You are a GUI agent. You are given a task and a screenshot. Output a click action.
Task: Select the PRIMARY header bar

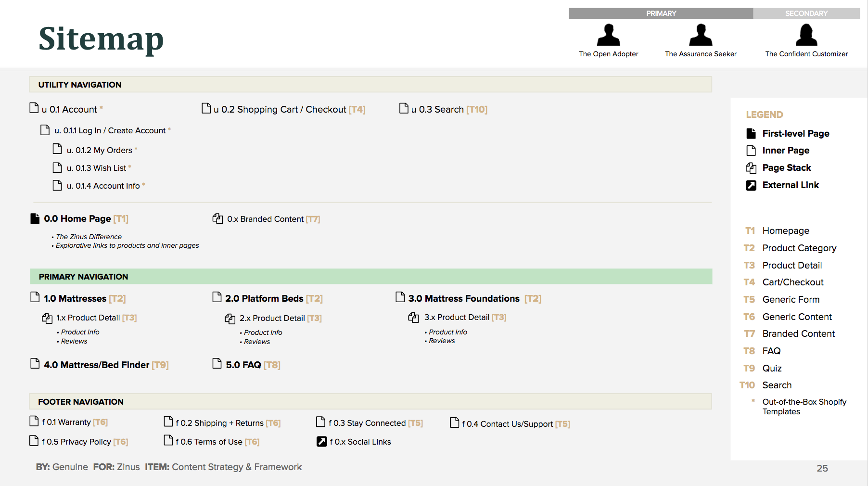661,13
